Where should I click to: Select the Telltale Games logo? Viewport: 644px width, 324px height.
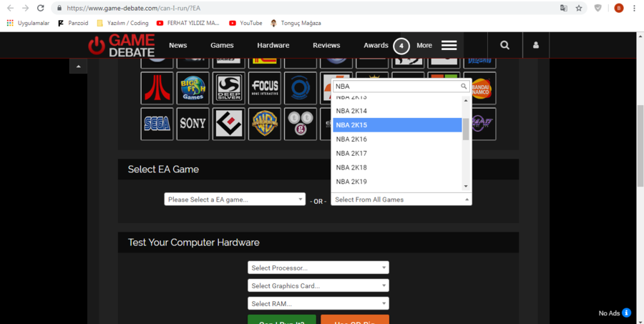tap(301, 124)
